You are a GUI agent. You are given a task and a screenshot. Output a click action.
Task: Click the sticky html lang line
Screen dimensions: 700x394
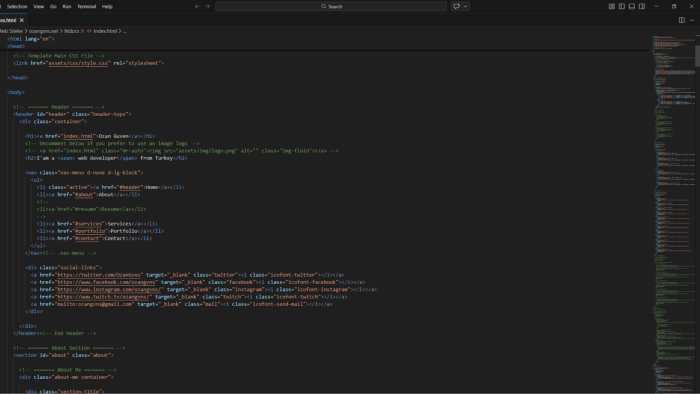click(x=30, y=39)
